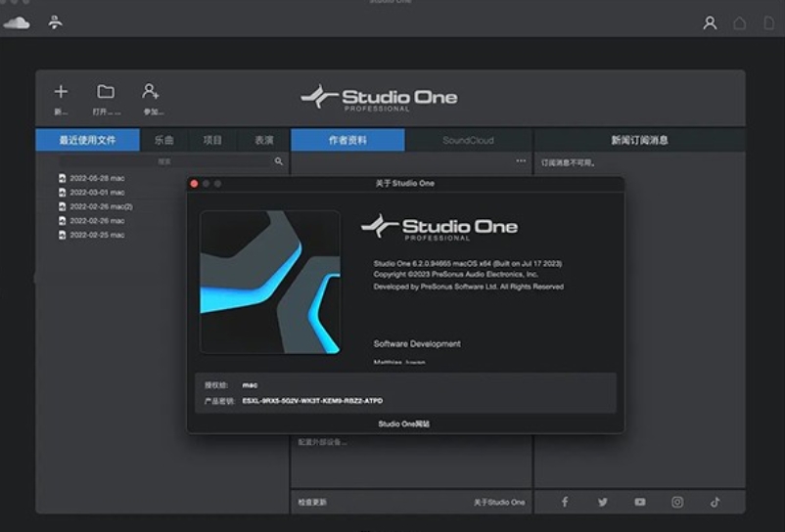Click the add-person join icon
Screen dimensions: 785x532
(x=151, y=91)
